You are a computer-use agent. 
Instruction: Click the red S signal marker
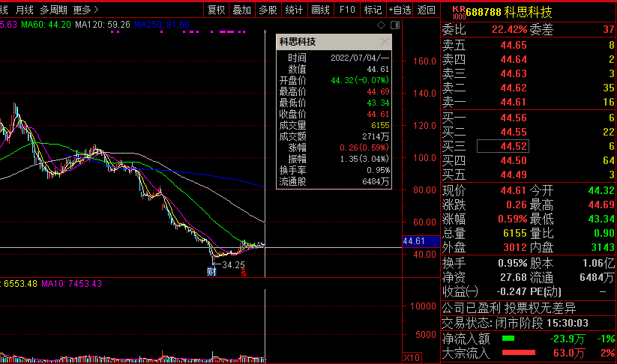(x=243, y=273)
